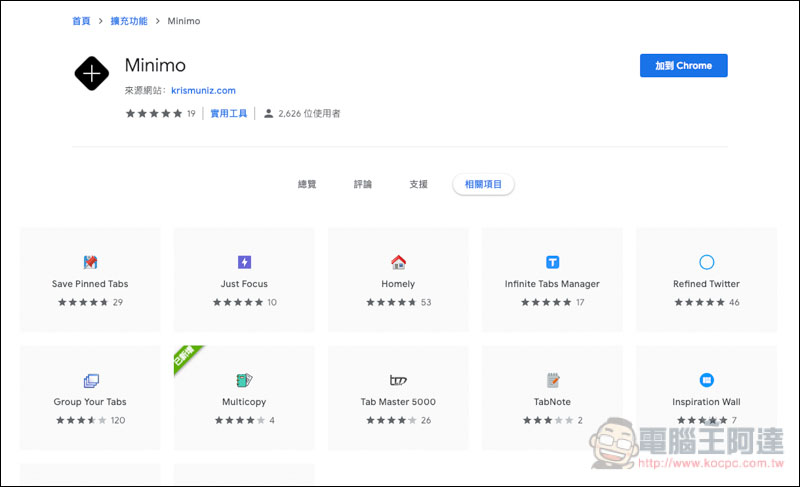The image size is (800, 487).
Task: Open the 實用工具 category link
Action: [x=229, y=114]
